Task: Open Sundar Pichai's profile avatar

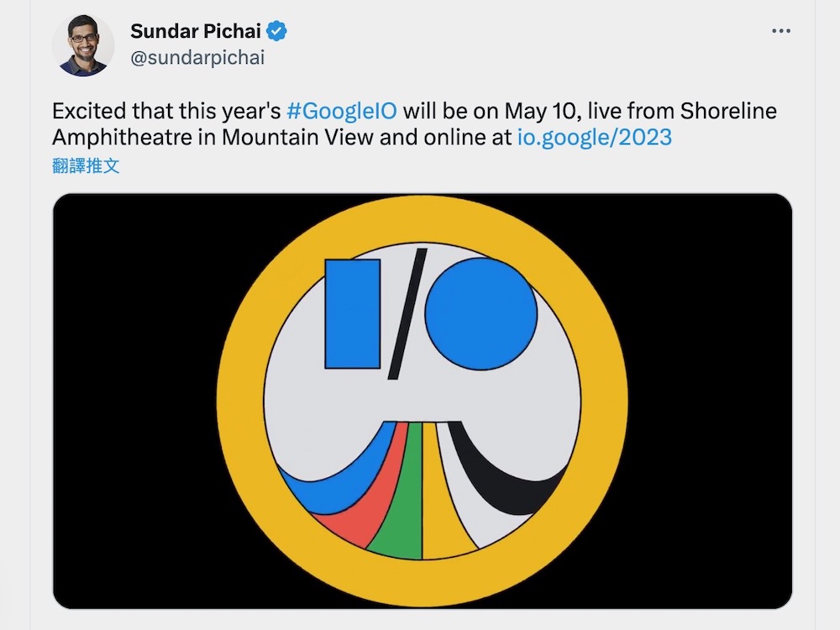Action: click(82, 45)
